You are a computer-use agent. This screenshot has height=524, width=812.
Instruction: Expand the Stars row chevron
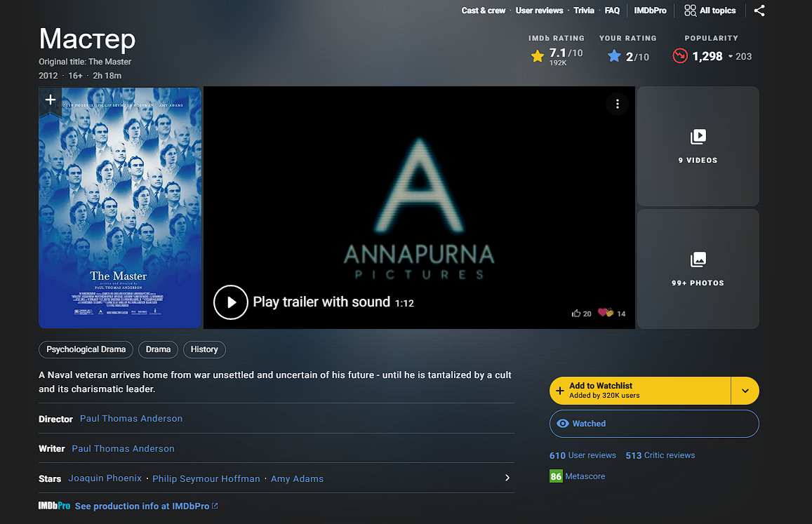(x=507, y=478)
